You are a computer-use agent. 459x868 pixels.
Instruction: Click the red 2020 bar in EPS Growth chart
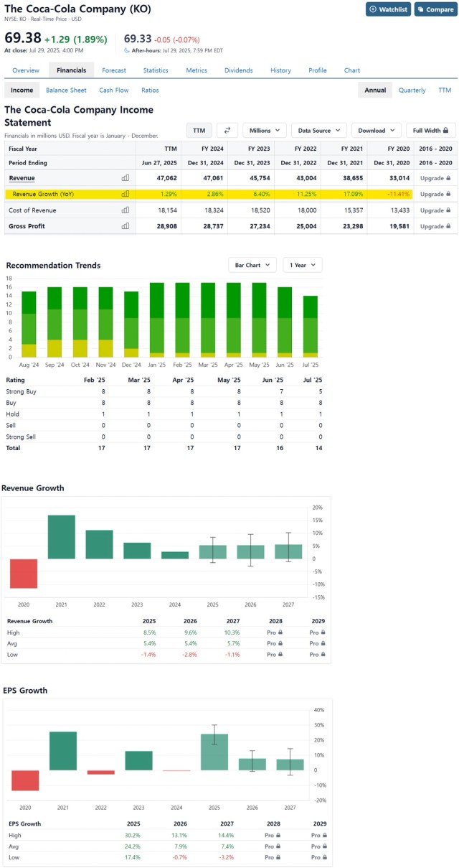tap(25, 780)
